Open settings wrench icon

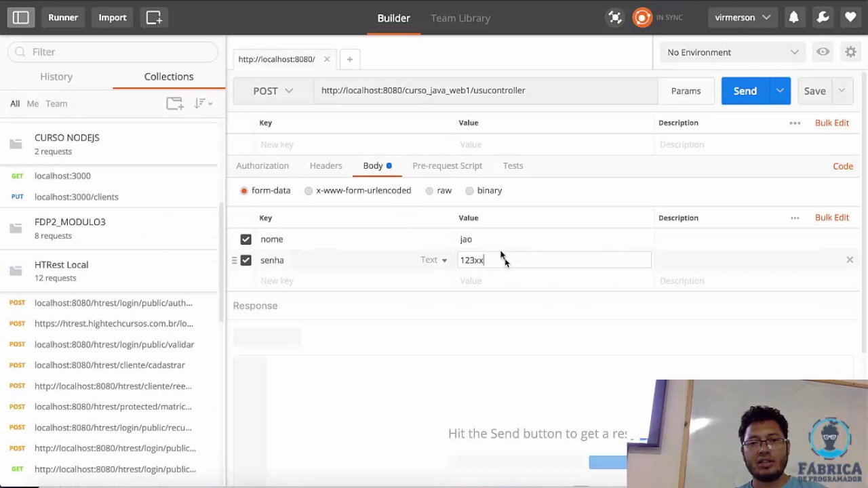(x=823, y=18)
